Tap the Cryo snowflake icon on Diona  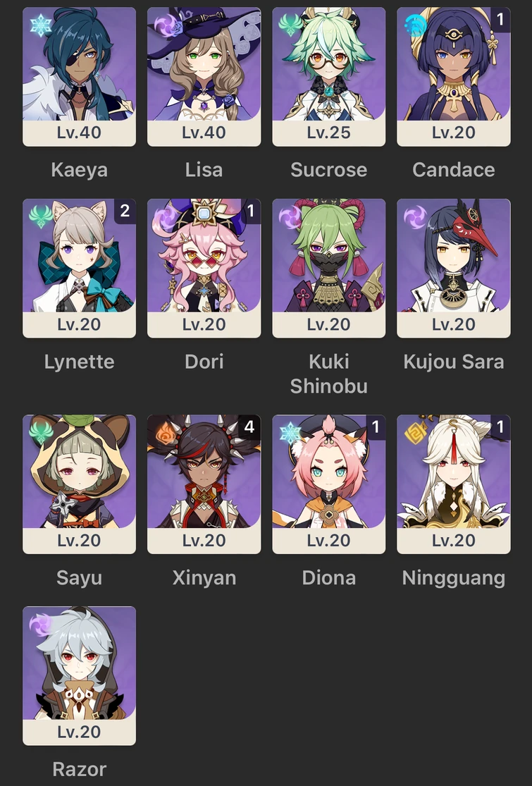(x=290, y=433)
